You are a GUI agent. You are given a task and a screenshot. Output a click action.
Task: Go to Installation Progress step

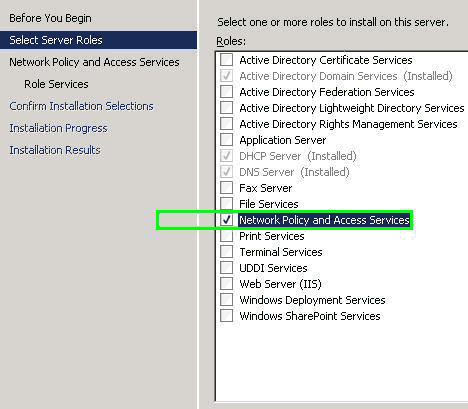point(58,128)
